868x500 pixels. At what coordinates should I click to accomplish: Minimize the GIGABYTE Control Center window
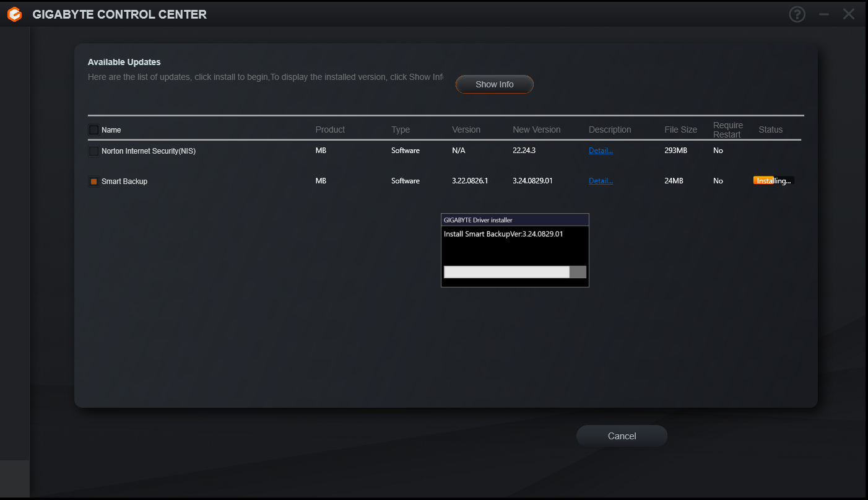coord(823,14)
